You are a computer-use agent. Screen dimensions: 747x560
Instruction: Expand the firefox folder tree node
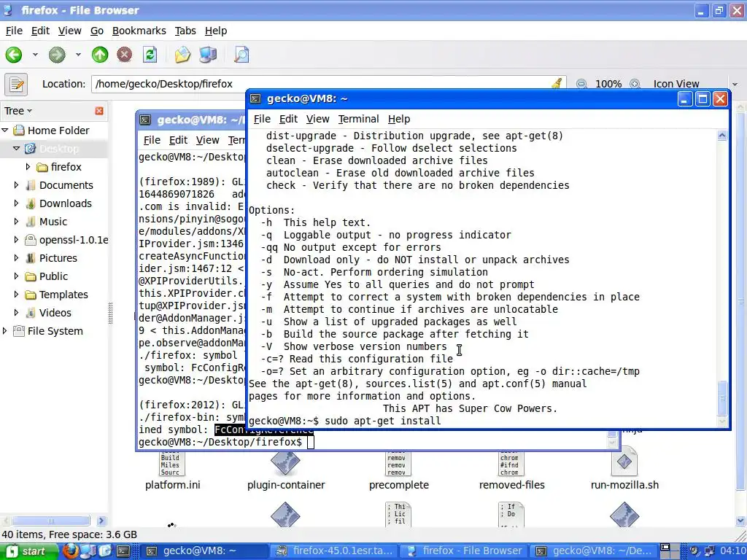point(28,167)
